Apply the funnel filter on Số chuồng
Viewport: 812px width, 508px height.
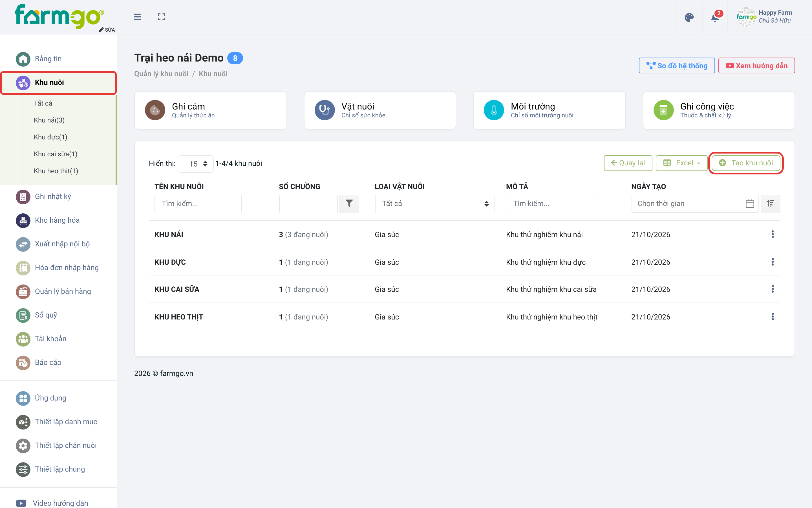point(349,203)
